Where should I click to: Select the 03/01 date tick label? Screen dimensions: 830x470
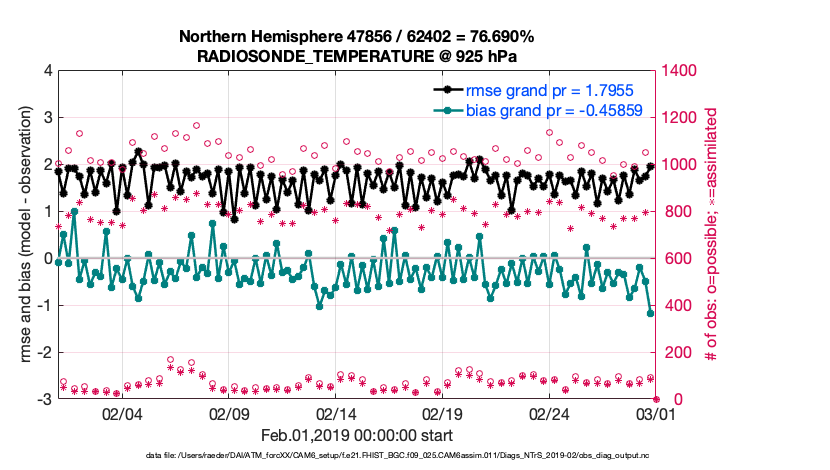[x=655, y=413]
